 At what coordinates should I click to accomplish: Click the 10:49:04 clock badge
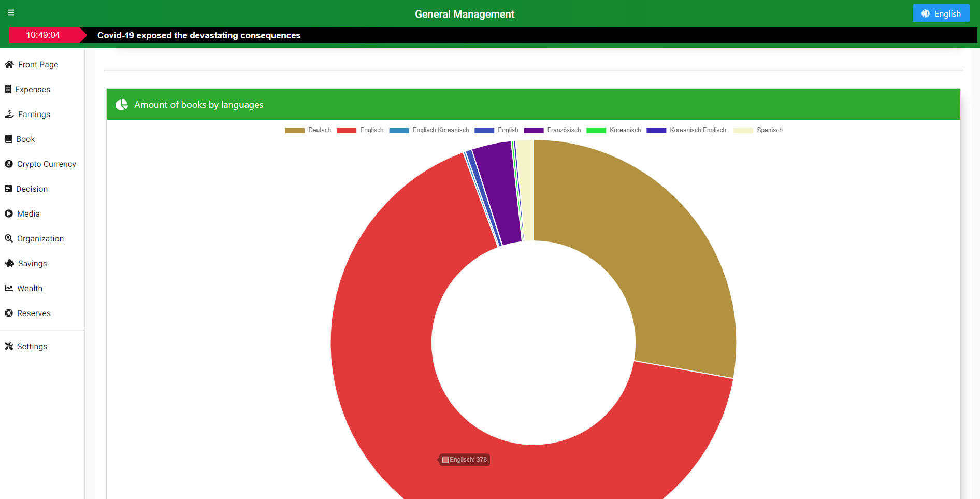[44, 35]
